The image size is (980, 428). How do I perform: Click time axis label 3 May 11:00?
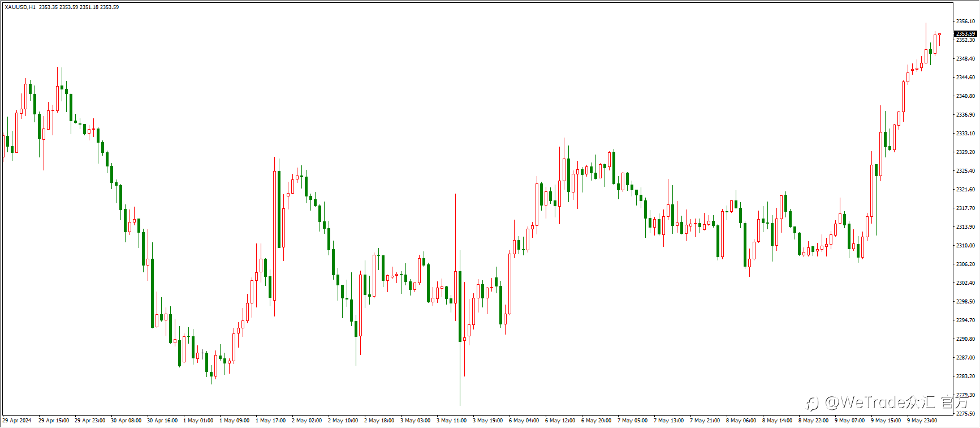pyautogui.click(x=452, y=421)
